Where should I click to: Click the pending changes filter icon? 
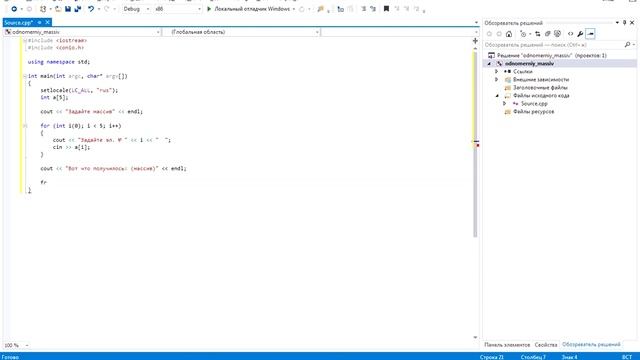click(x=523, y=34)
